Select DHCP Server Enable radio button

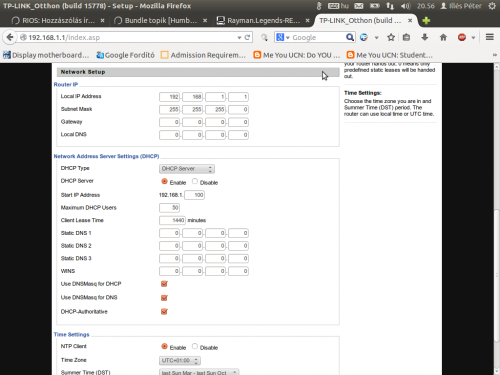[x=164, y=181]
